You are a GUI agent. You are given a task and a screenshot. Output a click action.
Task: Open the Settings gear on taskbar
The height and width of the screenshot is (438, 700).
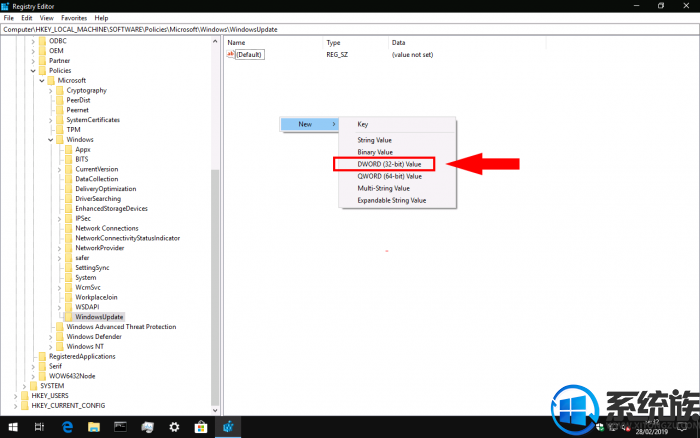(174, 427)
